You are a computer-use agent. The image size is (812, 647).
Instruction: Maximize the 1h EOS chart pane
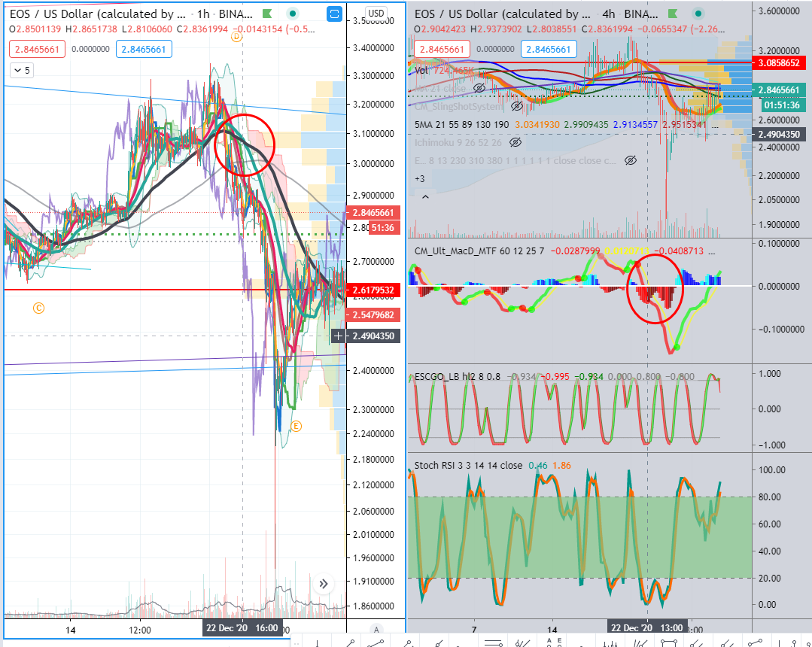pyautogui.click(x=335, y=14)
